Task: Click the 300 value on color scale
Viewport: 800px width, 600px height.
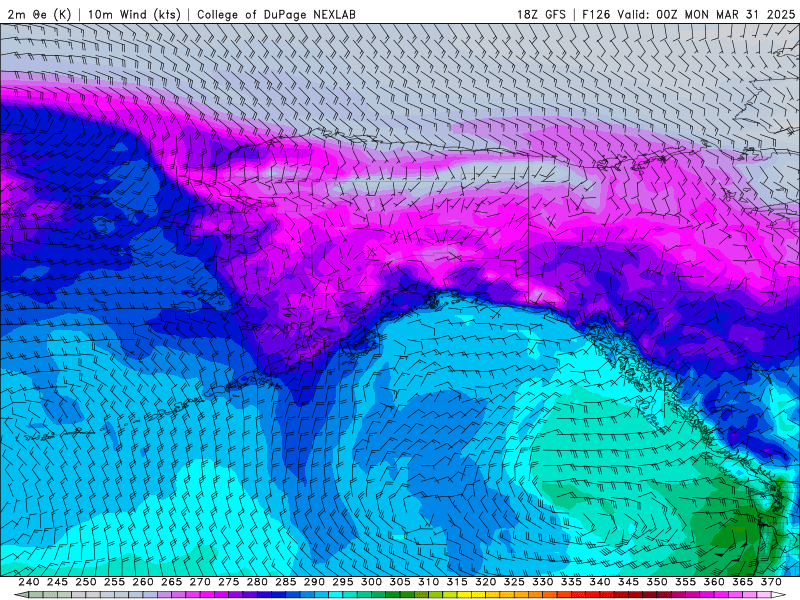Action: click(x=371, y=582)
